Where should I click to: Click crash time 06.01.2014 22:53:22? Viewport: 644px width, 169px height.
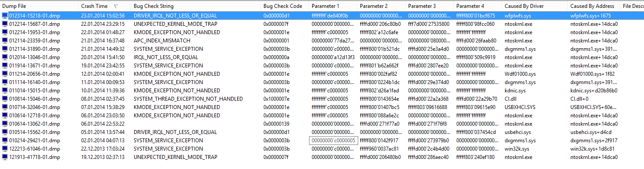coord(103,123)
